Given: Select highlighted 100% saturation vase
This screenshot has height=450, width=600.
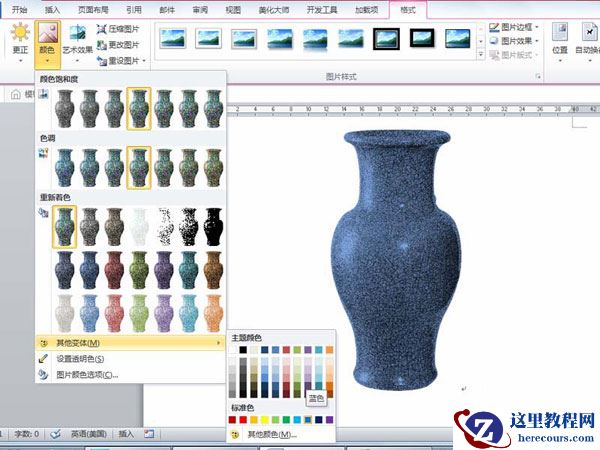Looking at the screenshot, I should coord(139,109).
